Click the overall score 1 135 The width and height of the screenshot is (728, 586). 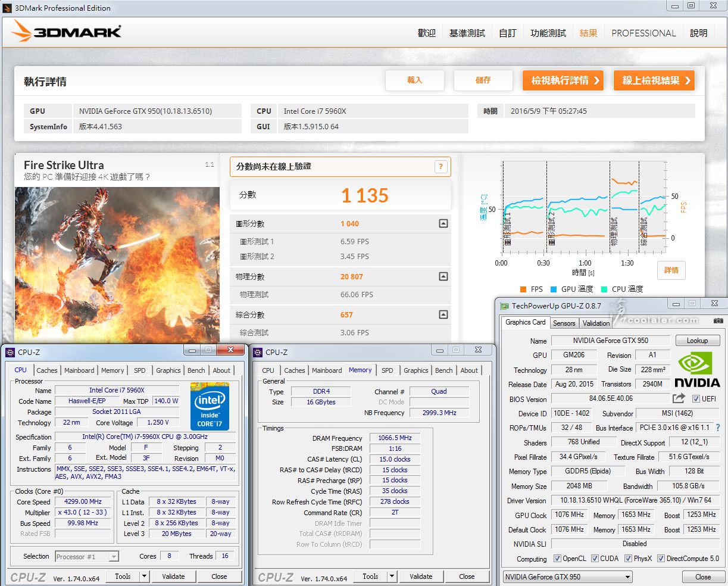(x=364, y=195)
